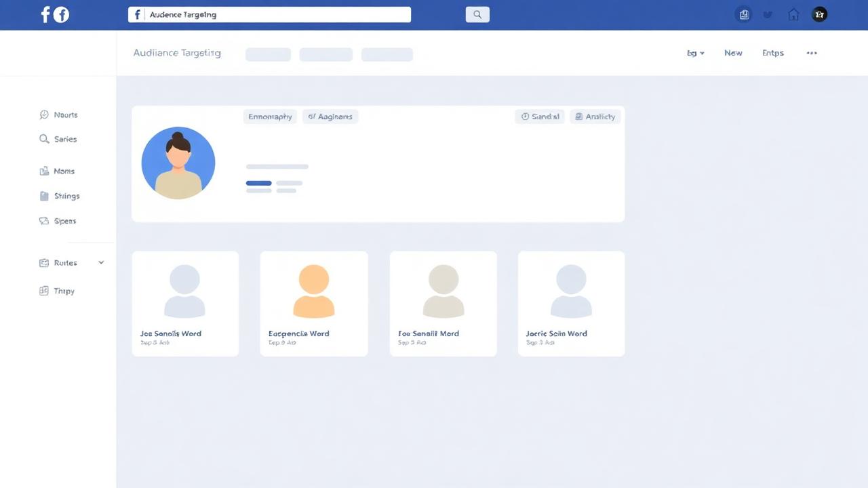
Task: Open the clipboard icon in the top bar
Action: [744, 14]
